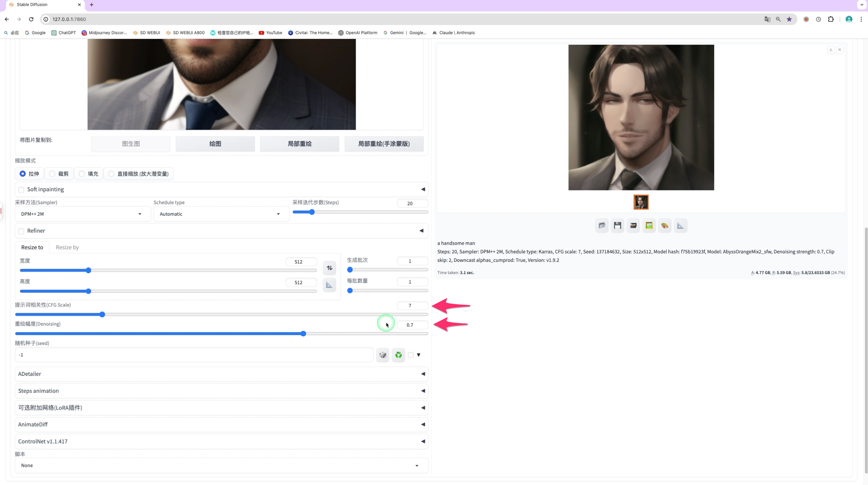Viewport: 868px width, 485px height.
Task: Click the save image floppy icon
Action: click(618, 226)
